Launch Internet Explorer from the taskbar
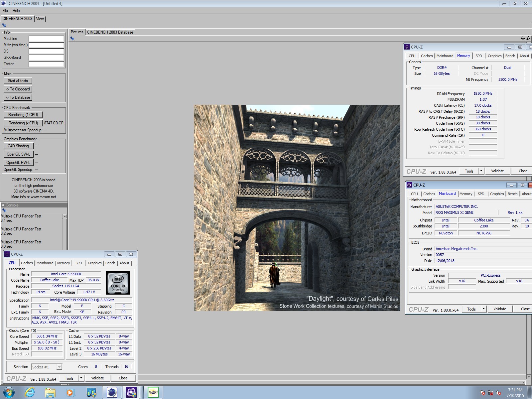 click(30, 392)
